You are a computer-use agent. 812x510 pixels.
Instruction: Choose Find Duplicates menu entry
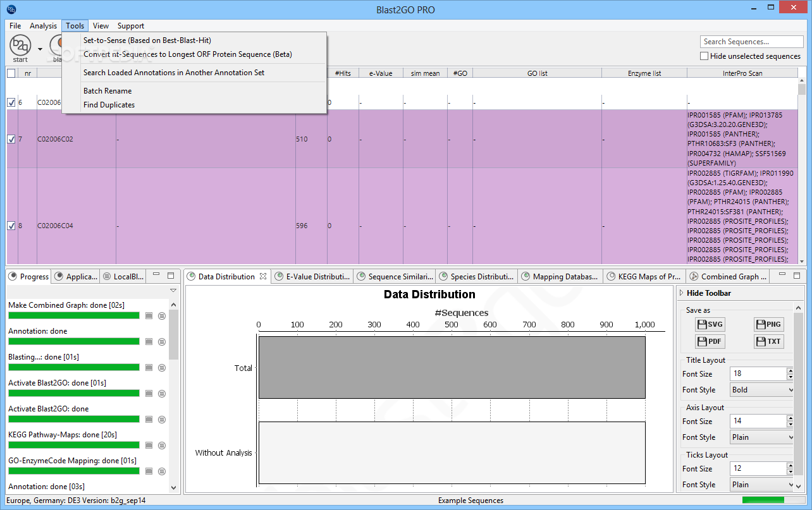click(x=194, y=105)
